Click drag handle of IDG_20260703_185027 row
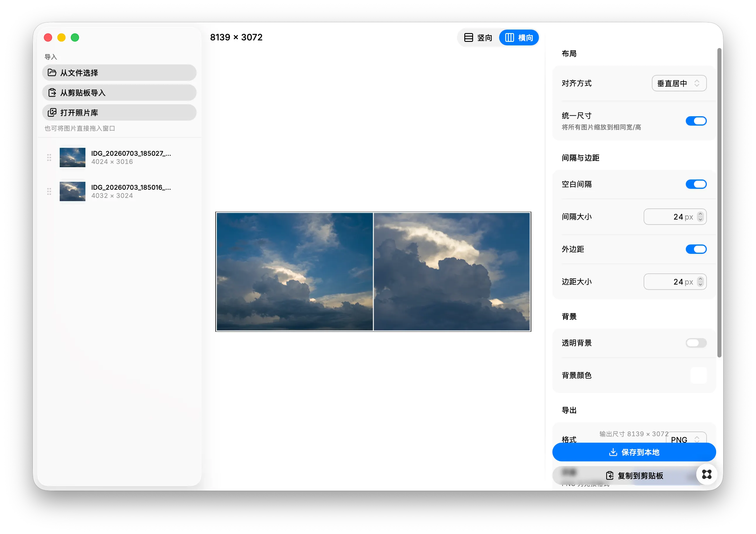The height and width of the screenshot is (534, 756). point(49,158)
